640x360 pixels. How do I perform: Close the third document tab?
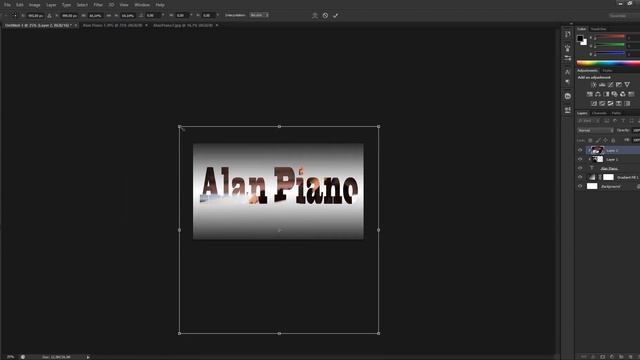pos(217,25)
